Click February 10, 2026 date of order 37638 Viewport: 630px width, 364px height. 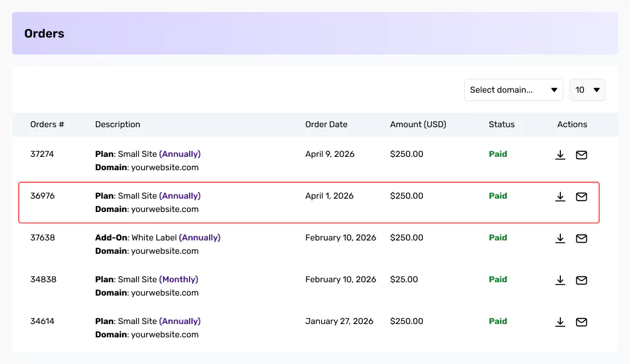coord(340,238)
